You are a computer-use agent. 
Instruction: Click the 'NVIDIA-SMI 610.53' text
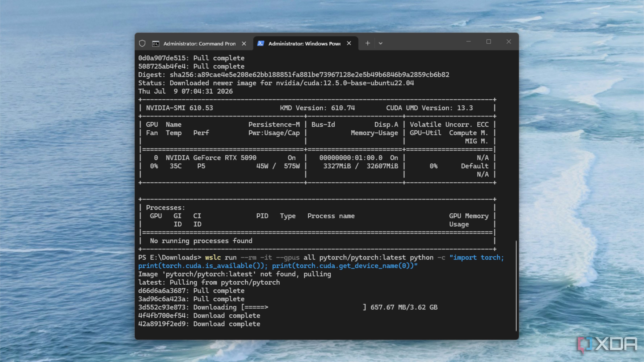(x=179, y=108)
